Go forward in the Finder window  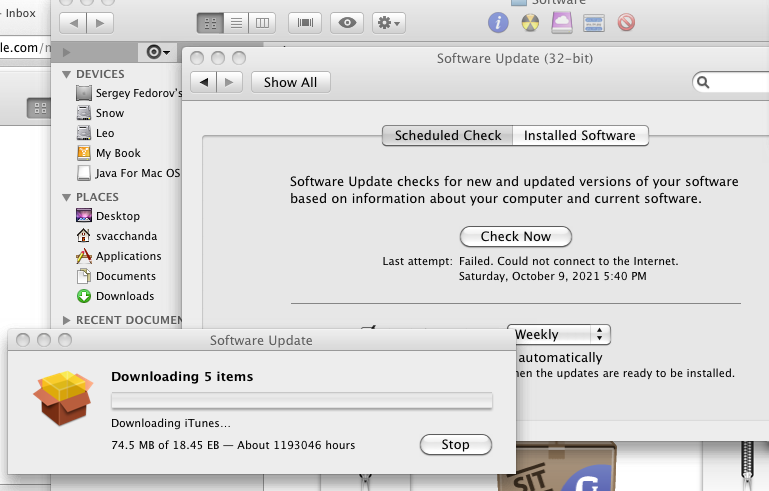100,23
